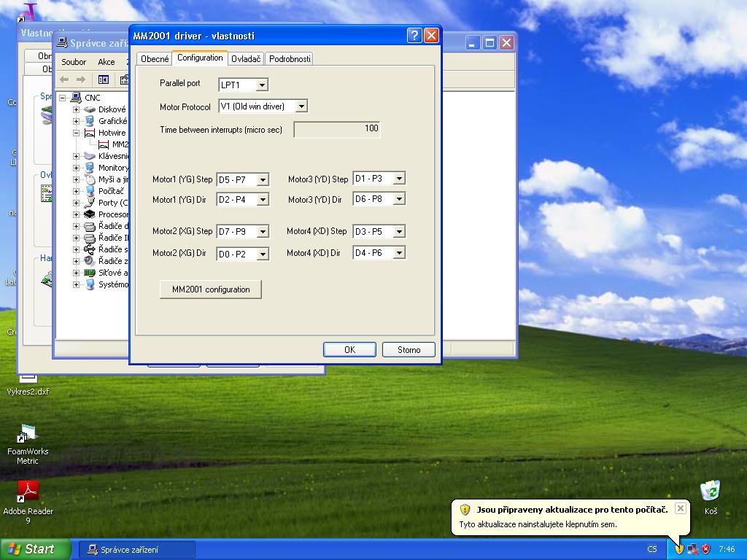Open the Soubor menu
This screenshot has height=560, width=747.
(74, 62)
